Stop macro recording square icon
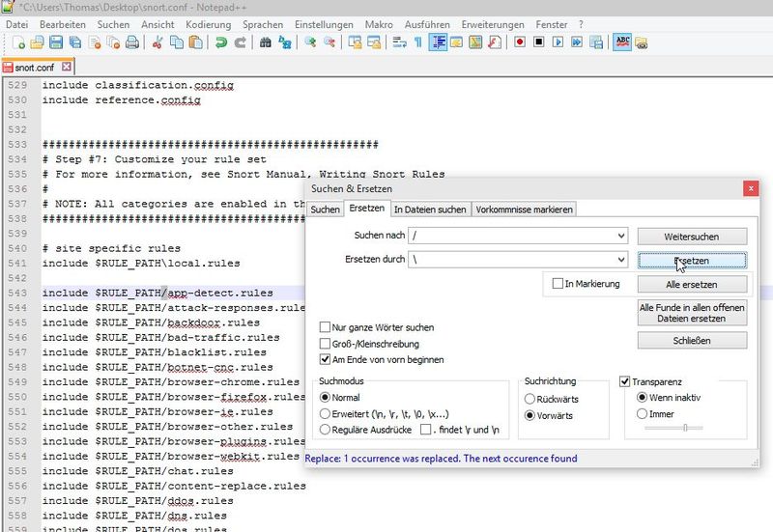This screenshot has width=773, height=532. [539, 42]
